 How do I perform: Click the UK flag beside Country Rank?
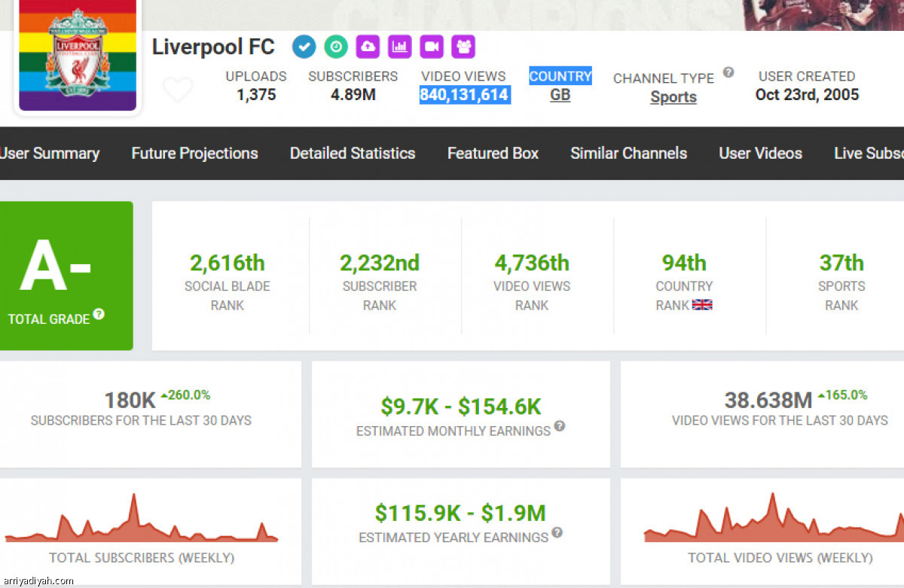pyautogui.click(x=702, y=305)
